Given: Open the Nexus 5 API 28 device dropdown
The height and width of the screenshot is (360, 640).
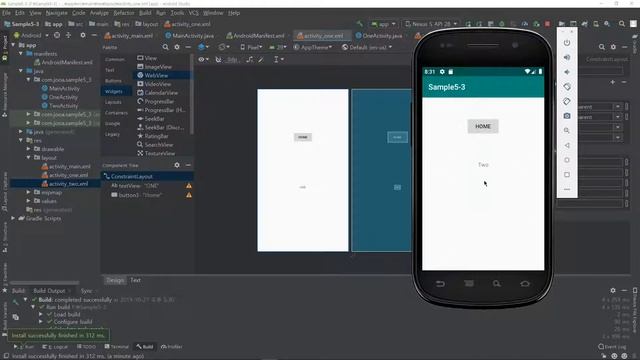Looking at the screenshot, I should (431, 24).
